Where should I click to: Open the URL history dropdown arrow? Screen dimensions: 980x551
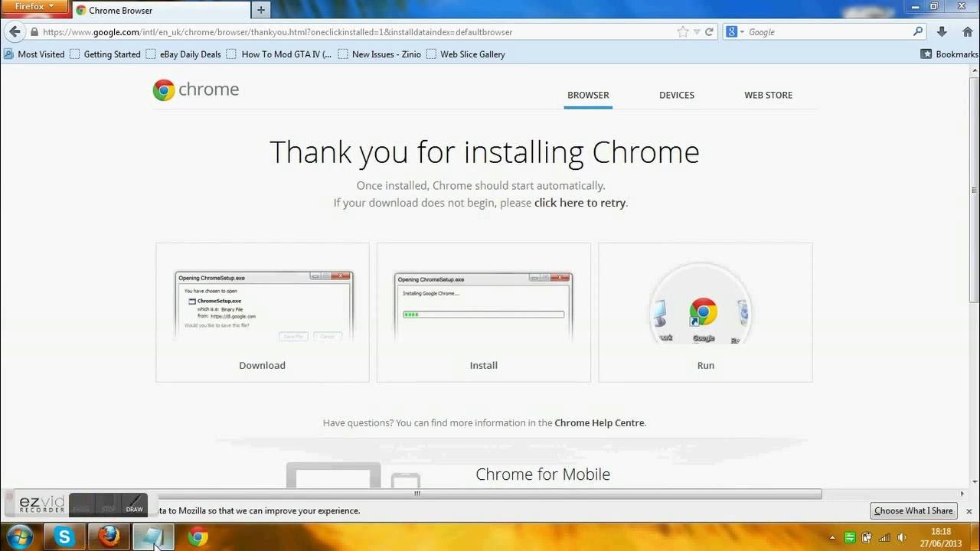tap(696, 32)
